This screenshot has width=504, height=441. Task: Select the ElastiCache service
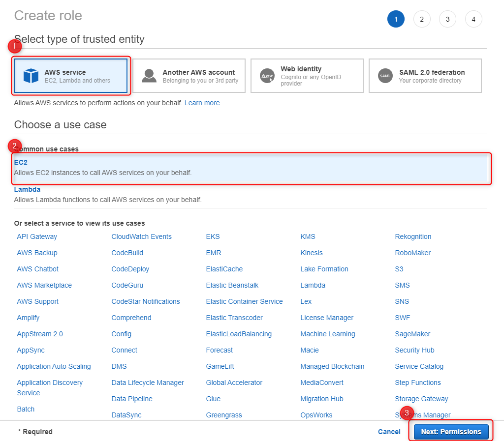[x=224, y=269]
